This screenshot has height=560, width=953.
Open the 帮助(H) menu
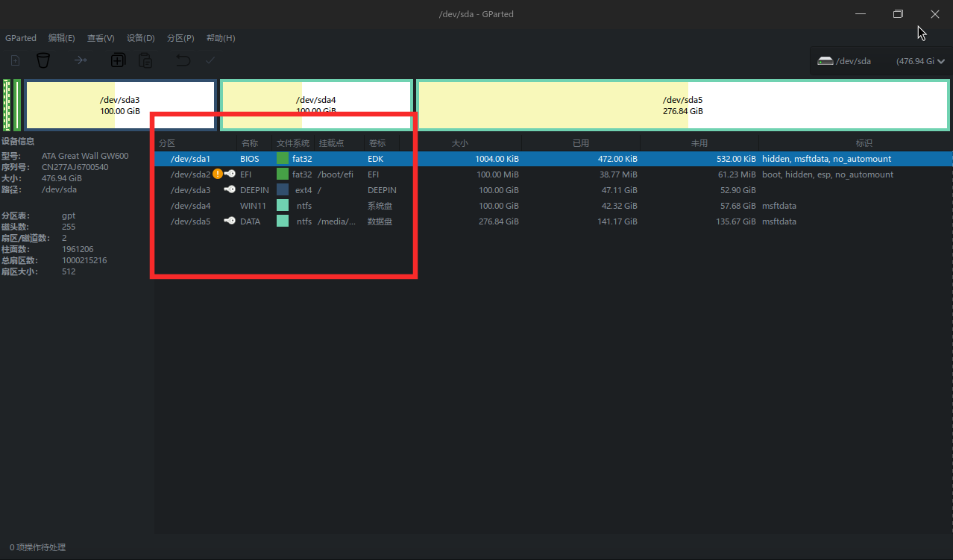click(x=221, y=38)
